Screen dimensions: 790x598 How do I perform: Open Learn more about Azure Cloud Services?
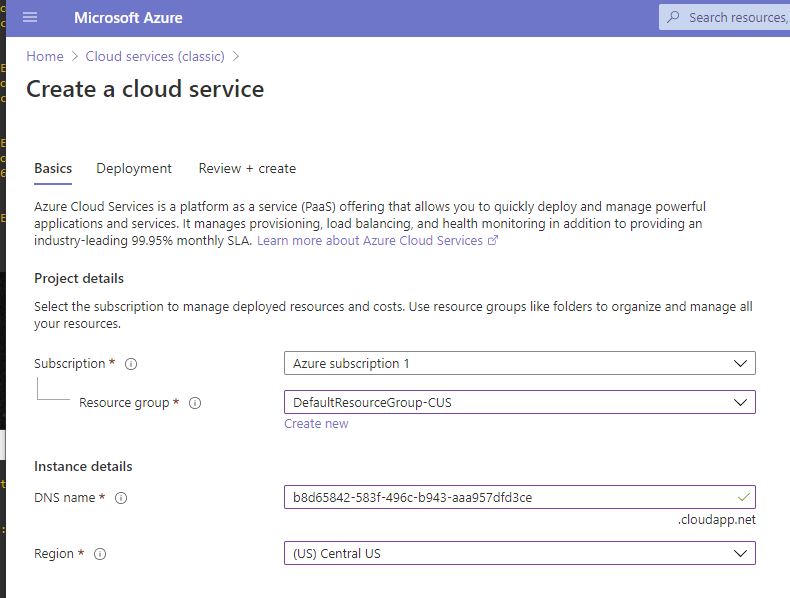[370, 241]
